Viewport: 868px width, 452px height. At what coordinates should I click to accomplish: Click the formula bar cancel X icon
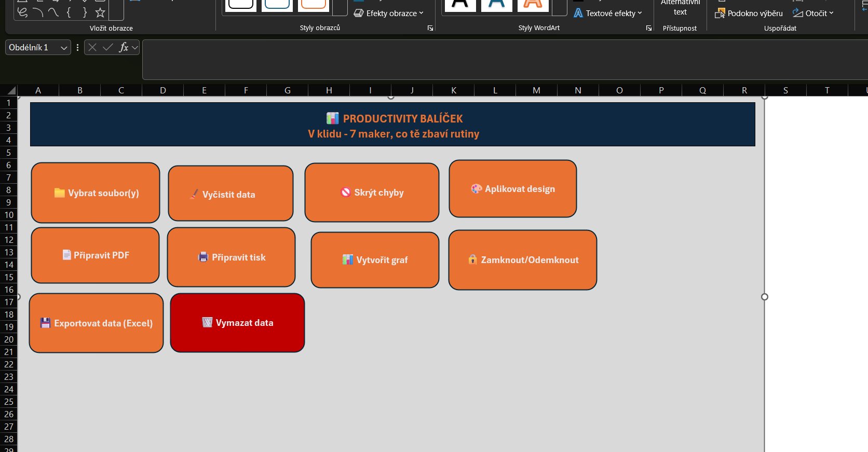[x=92, y=48]
